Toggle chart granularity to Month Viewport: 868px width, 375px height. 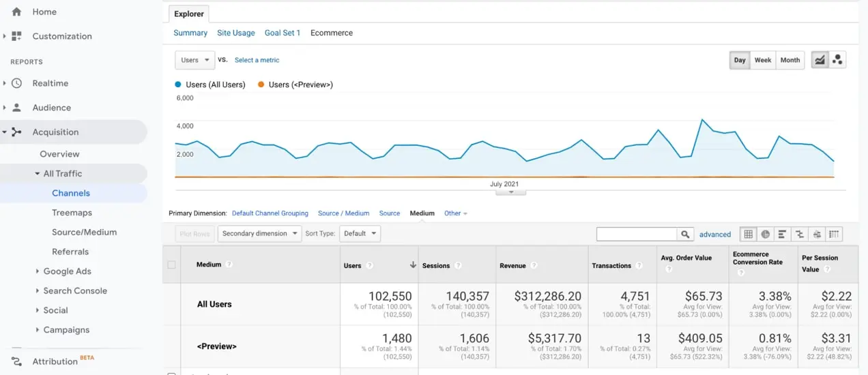tap(790, 60)
